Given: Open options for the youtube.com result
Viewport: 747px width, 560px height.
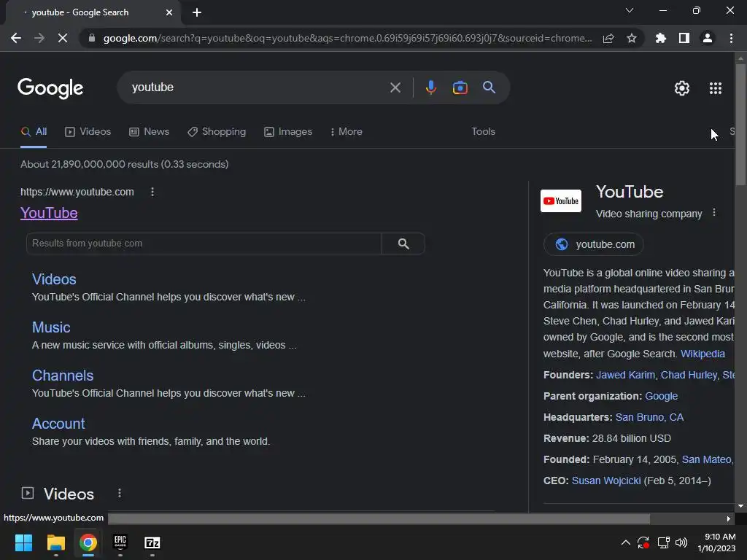Looking at the screenshot, I should tap(152, 192).
